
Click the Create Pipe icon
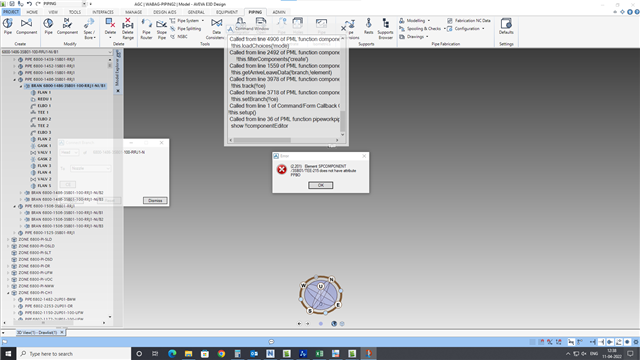(8, 26)
